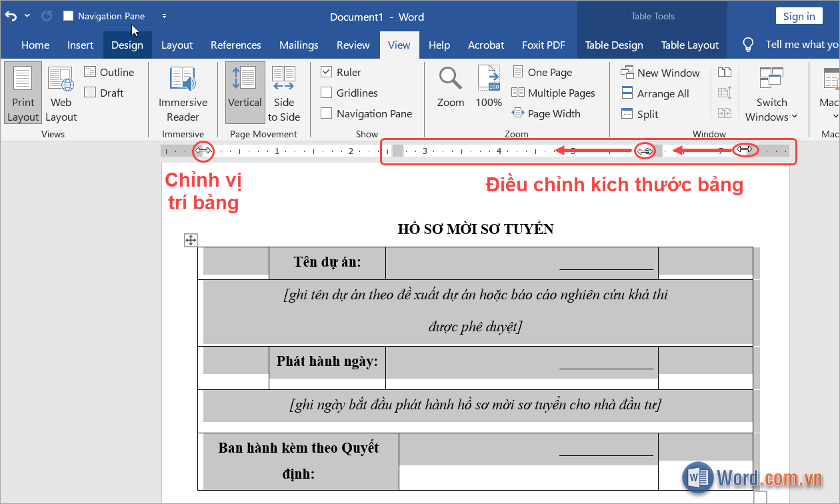
Task: Click the table move handle above the table
Action: coord(191,240)
